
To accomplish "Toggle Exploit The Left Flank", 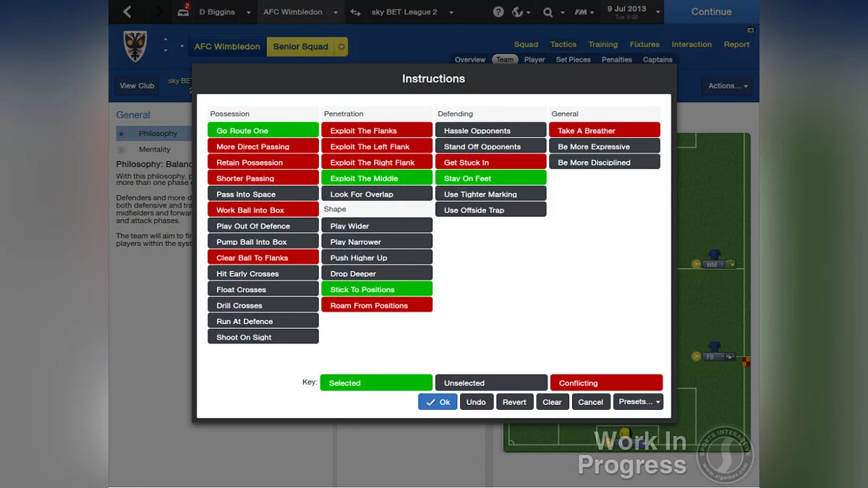I will click(x=377, y=146).
